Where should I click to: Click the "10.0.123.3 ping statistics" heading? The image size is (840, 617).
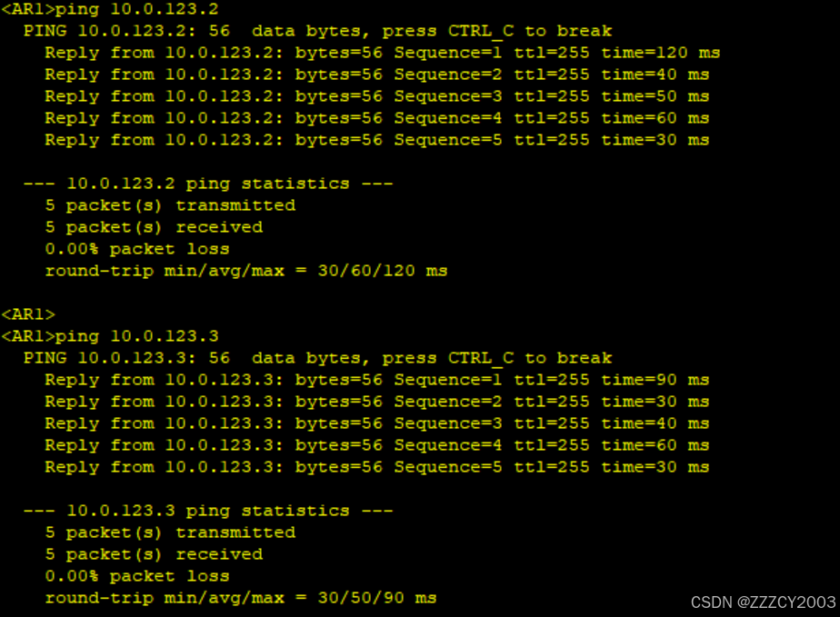[x=208, y=511]
